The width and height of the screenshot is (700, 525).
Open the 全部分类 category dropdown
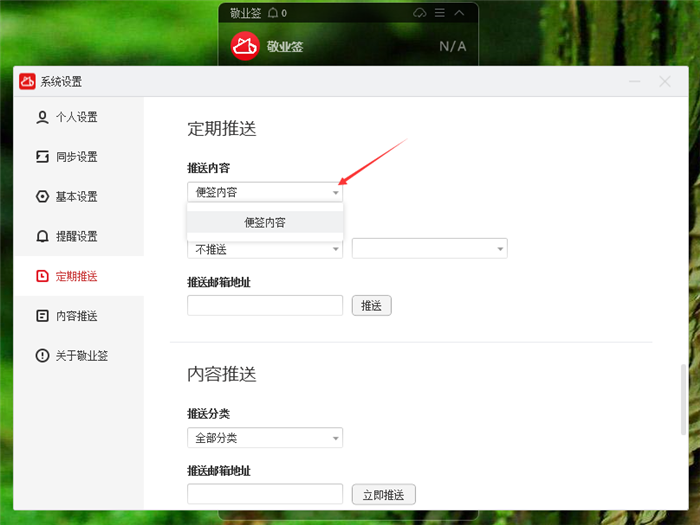click(265, 438)
